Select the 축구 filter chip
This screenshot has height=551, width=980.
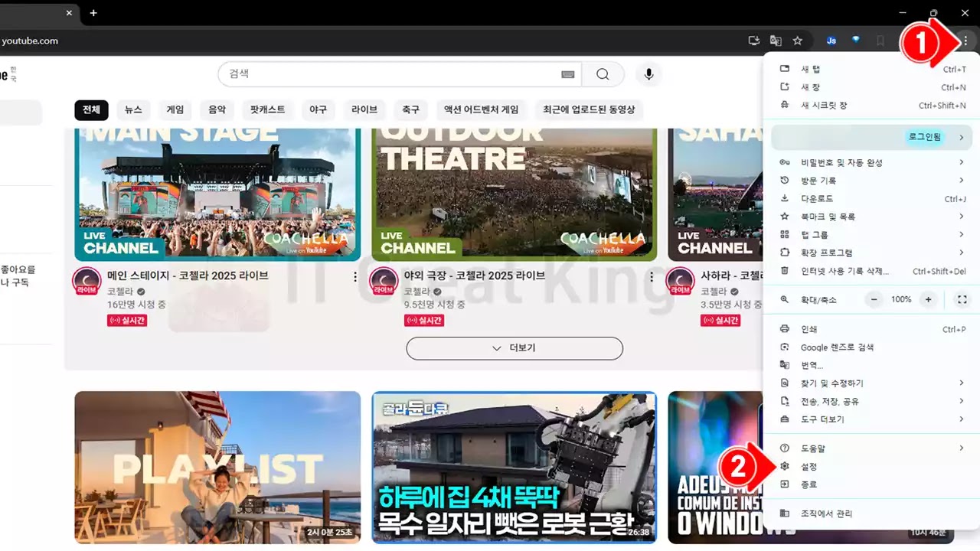click(x=411, y=109)
